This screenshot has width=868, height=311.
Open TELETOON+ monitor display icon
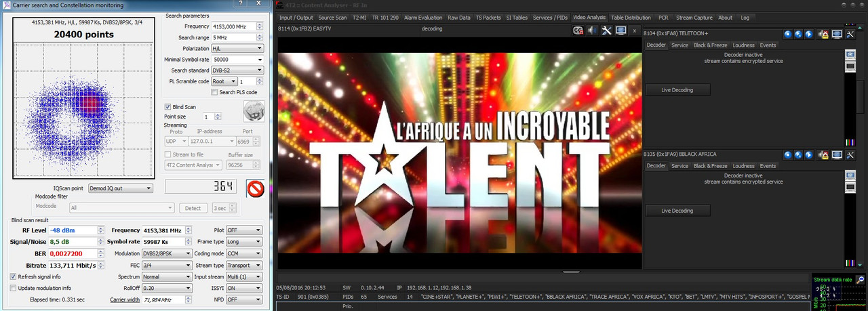[837, 33]
